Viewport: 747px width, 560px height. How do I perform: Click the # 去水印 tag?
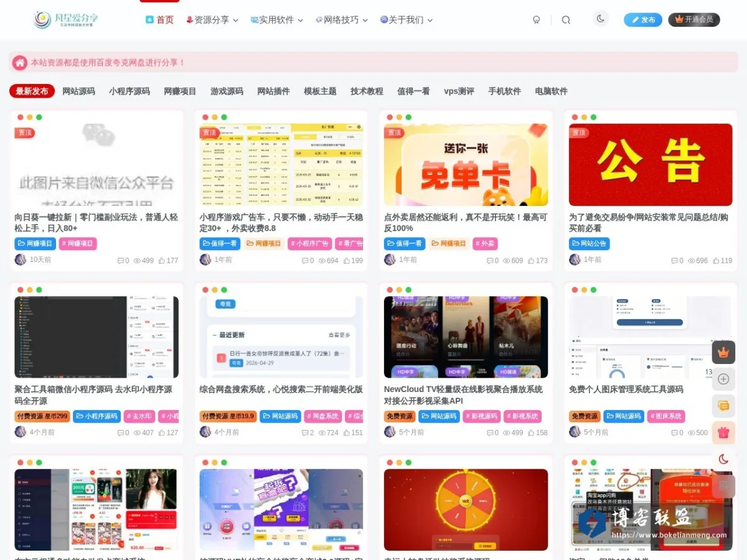[x=138, y=416]
